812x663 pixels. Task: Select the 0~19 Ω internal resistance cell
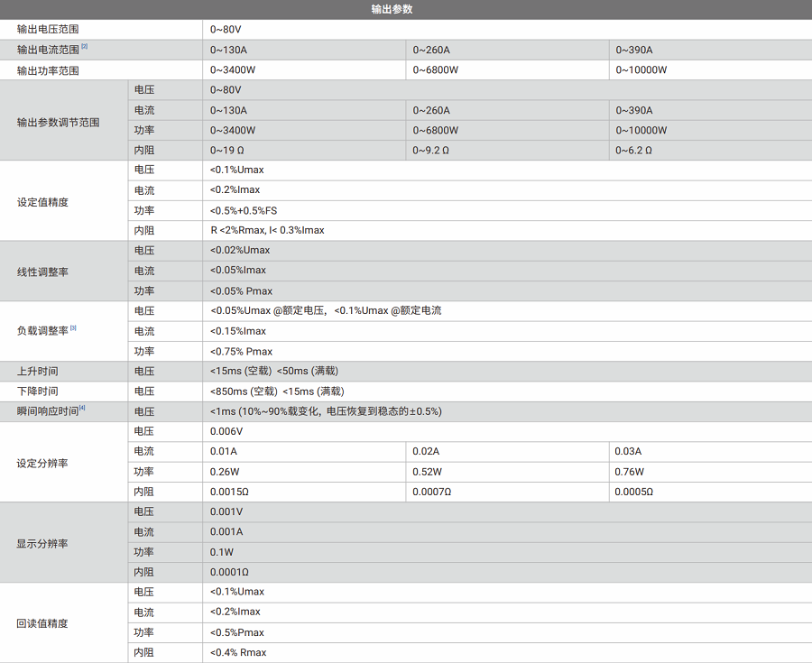pyautogui.click(x=227, y=151)
